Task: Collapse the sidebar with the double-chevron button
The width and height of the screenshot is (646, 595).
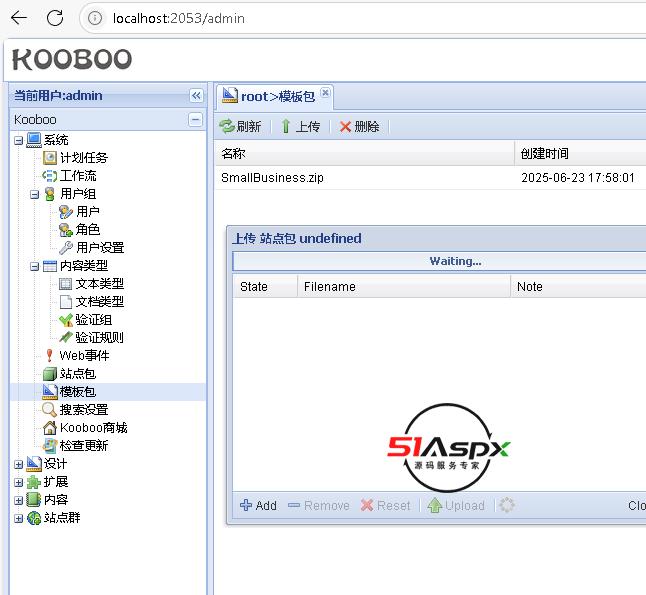Action: coord(196,96)
